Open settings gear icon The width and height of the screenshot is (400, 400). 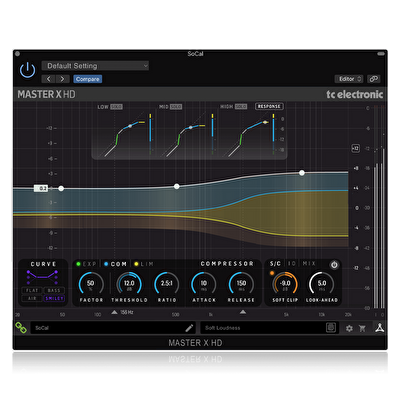[x=349, y=329]
